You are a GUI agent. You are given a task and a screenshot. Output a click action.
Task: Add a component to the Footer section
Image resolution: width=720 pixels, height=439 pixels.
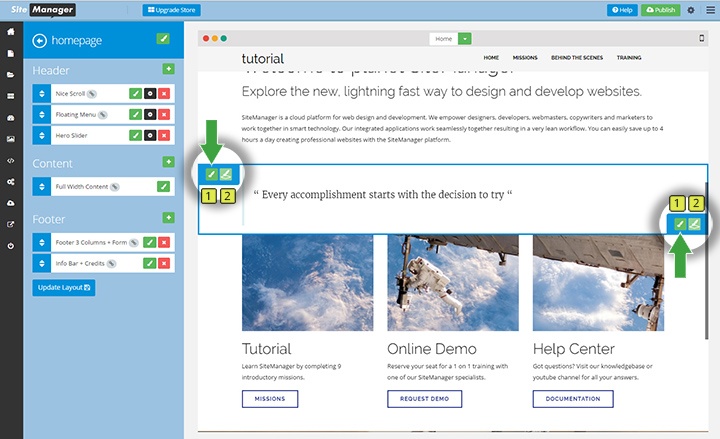169,217
